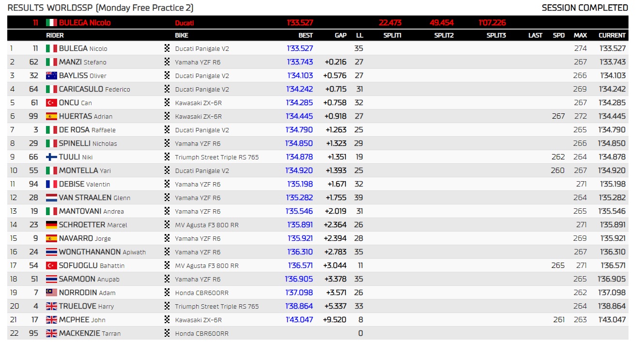Click 'Triumph Street Triple RS 765' in Truelove's row
This screenshot has height=344, width=644.
click(217, 306)
